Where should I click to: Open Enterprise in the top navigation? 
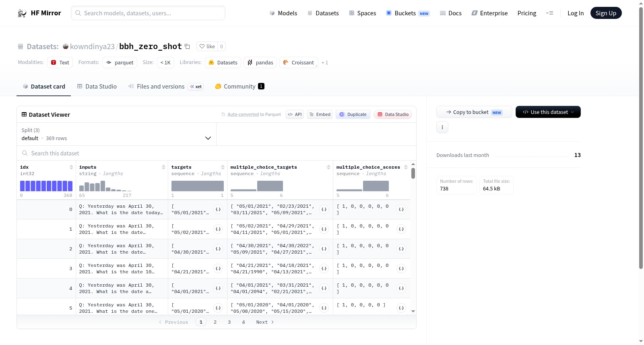coord(490,13)
